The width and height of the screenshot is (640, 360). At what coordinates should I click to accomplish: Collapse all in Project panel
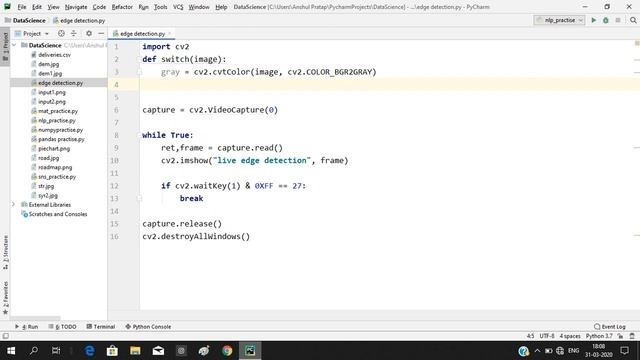tap(73, 33)
